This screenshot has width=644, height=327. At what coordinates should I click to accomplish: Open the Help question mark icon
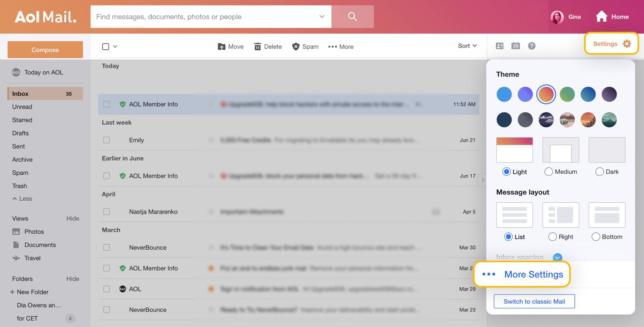(x=532, y=46)
